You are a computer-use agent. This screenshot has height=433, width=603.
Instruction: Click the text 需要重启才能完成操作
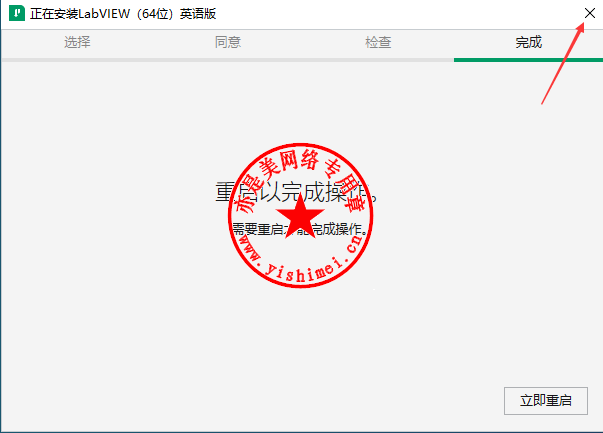300,229
